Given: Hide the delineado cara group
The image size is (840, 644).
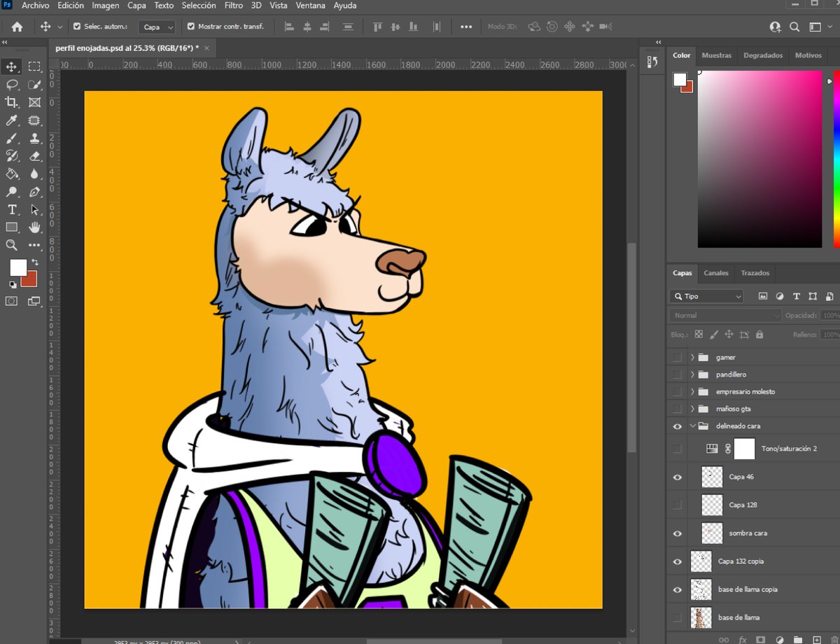Looking at the screenshot, I should pyautogui.click(x=677, y=426).
